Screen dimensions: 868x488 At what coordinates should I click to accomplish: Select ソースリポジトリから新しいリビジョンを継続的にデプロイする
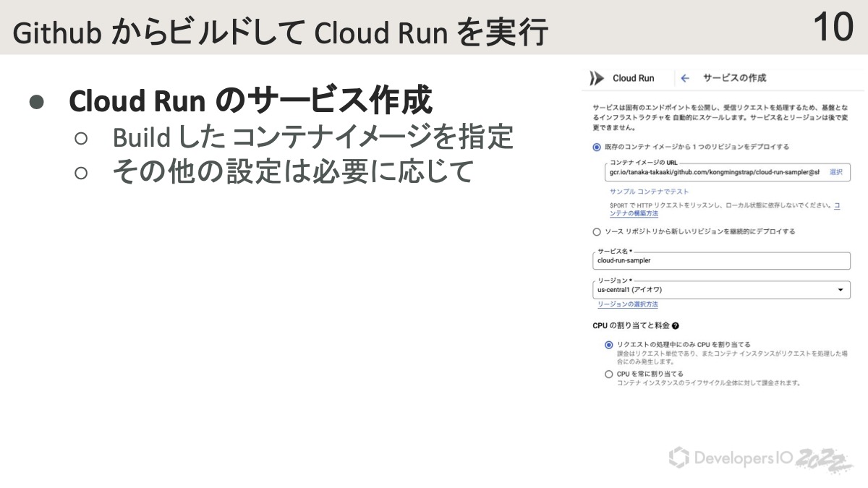596,231
